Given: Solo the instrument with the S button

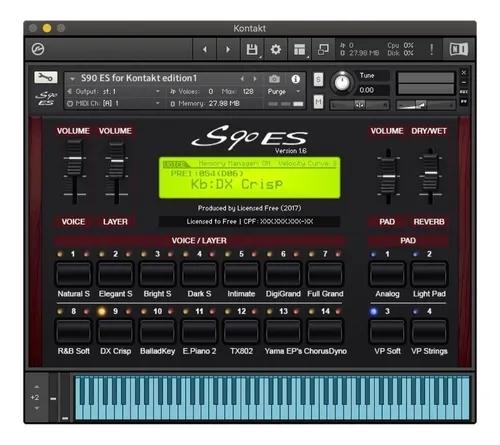Looking at the screenshot, I should point(318,79).
